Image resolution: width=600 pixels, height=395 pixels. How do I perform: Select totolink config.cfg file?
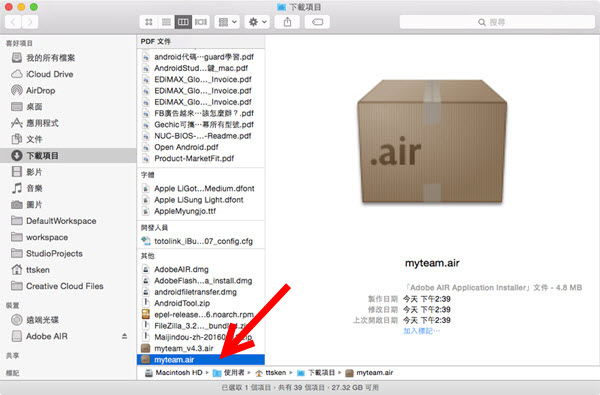click(x=201, y=241)
